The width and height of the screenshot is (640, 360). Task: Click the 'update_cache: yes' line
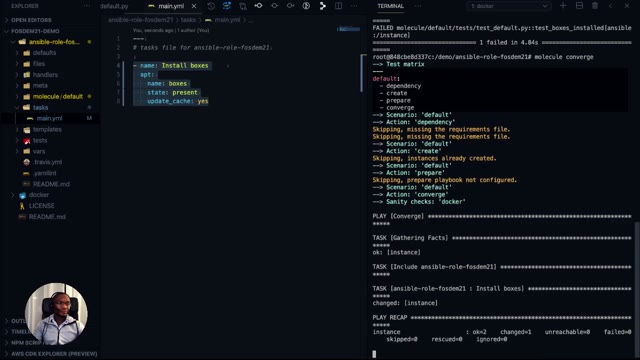click(178, 101)
